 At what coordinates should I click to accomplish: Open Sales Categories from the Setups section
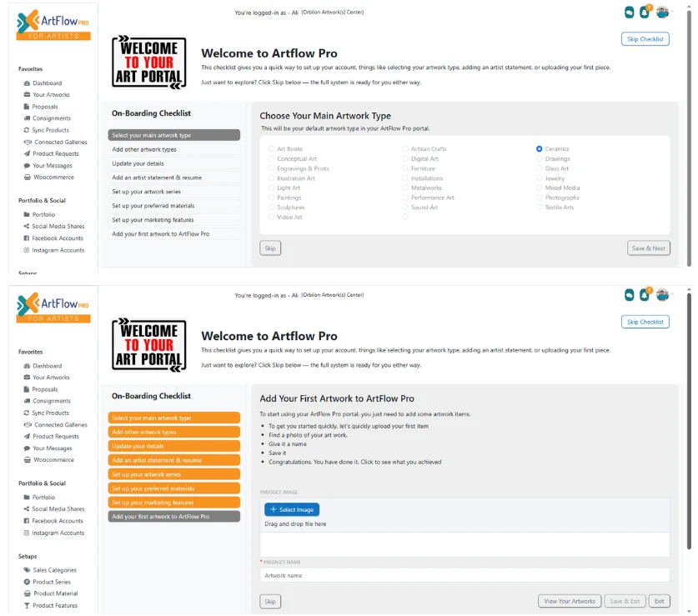[x=54, y=570]
